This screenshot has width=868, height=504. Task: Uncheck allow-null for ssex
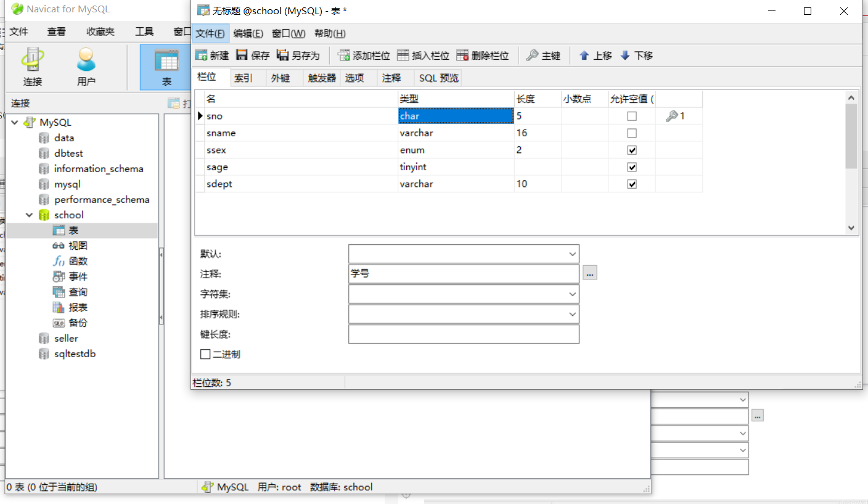[632, 150]
